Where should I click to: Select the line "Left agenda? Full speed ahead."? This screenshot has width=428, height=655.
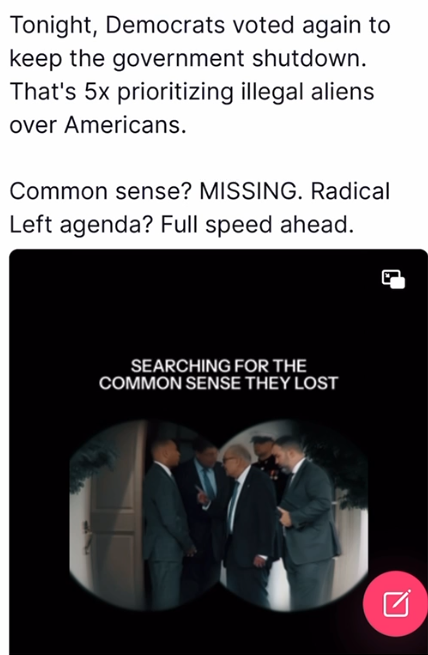coord(182,225)
